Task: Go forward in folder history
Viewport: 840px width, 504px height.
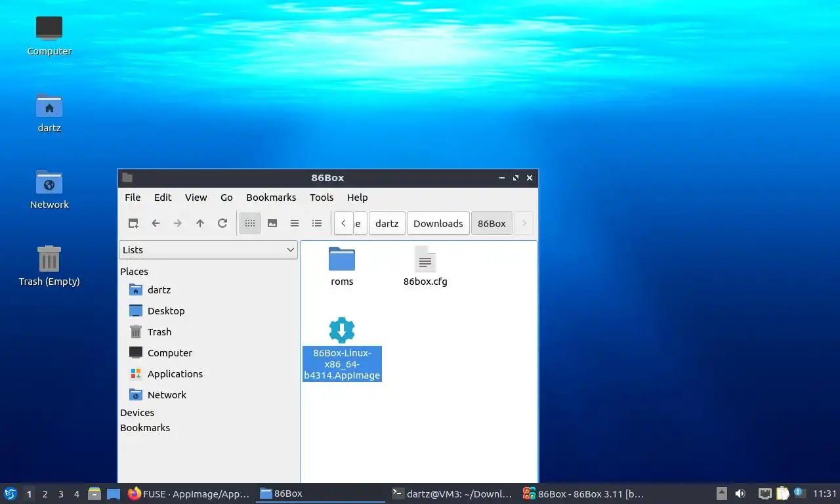Action: [x=178, y=223]
